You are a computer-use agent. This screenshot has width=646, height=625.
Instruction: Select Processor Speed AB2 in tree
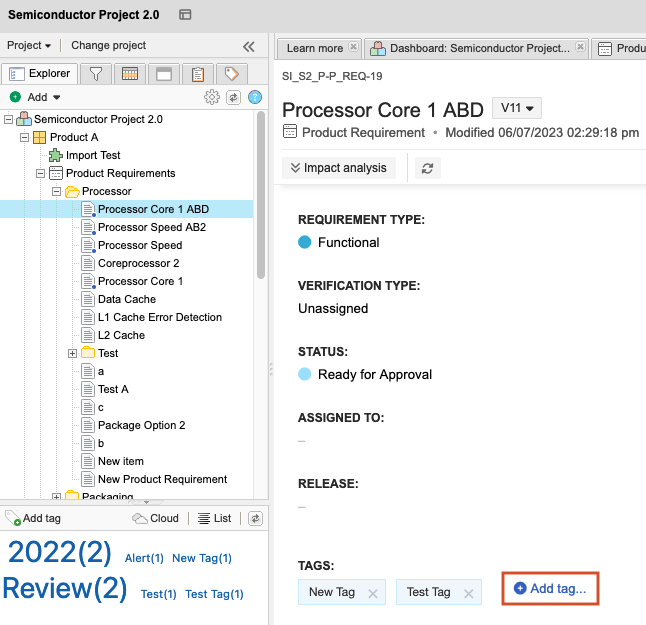pyautogui.click(x=151, y=227)
